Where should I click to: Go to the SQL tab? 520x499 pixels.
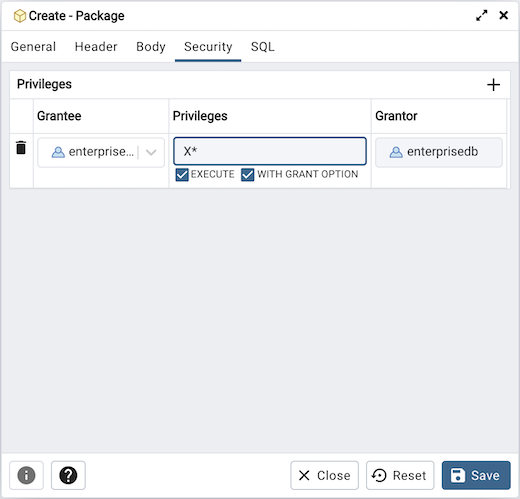coord(263,47)
